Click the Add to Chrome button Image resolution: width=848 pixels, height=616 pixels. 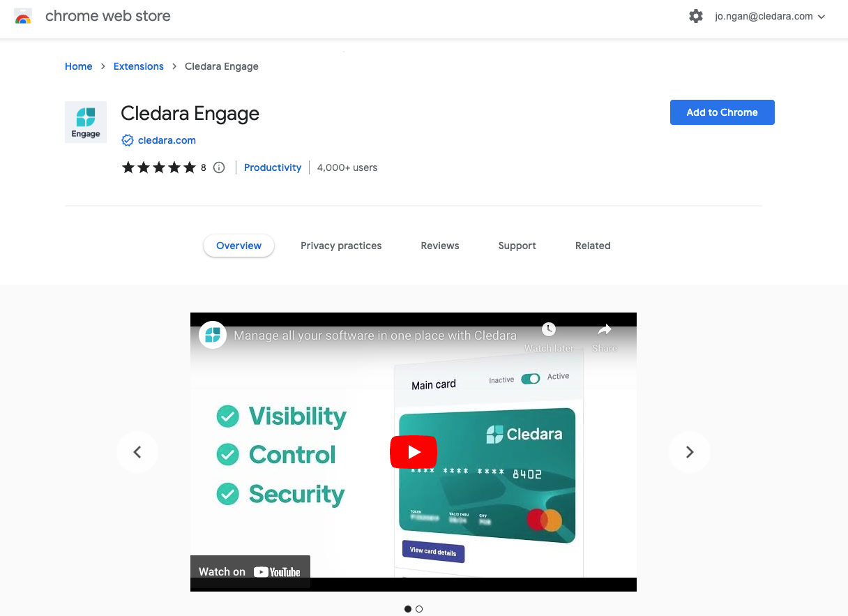722,112
